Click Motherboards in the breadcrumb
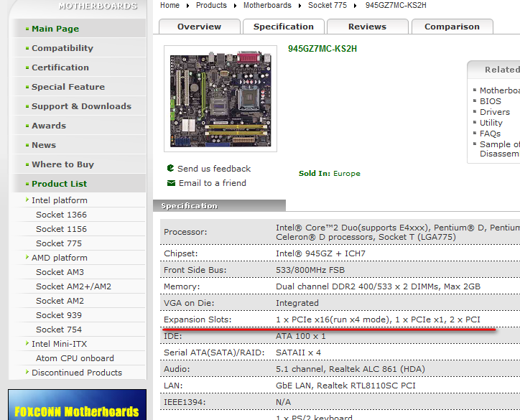Image resolution: width=520 pixels, height=420 pixels. (267, 5)
